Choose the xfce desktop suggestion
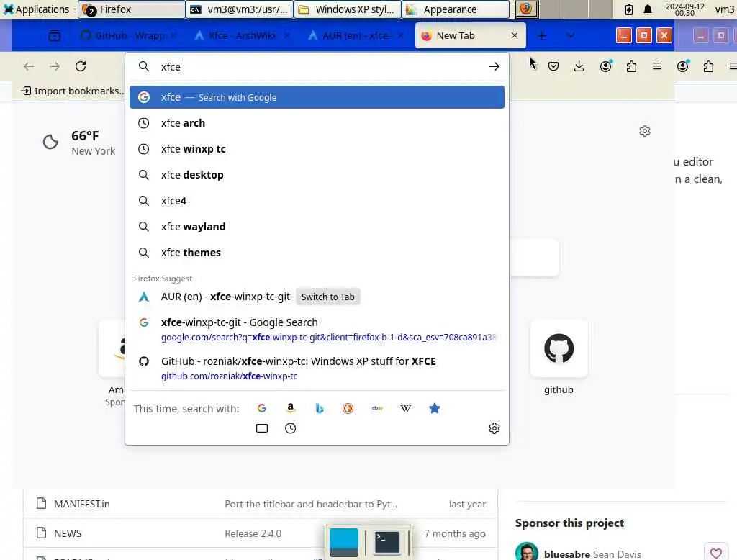The width and height of the screenshot is (737, 560). [x=317, y=175]
